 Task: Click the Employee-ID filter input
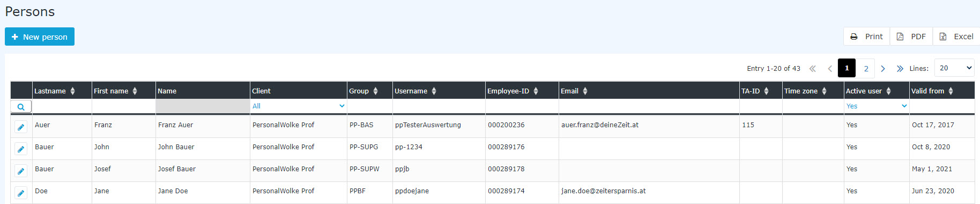point(522,106)
